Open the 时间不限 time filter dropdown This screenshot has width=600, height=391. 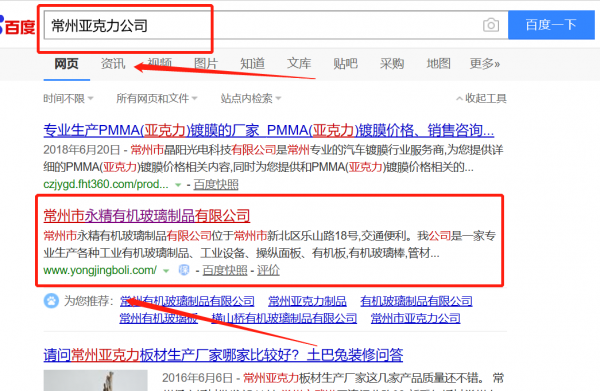(x=68, y=99)
